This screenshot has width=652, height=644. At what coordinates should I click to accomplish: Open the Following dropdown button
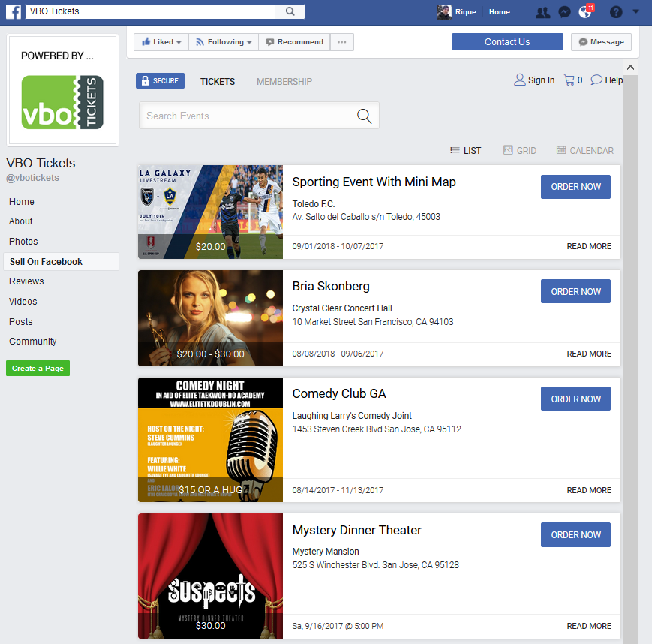click(224, 42)
